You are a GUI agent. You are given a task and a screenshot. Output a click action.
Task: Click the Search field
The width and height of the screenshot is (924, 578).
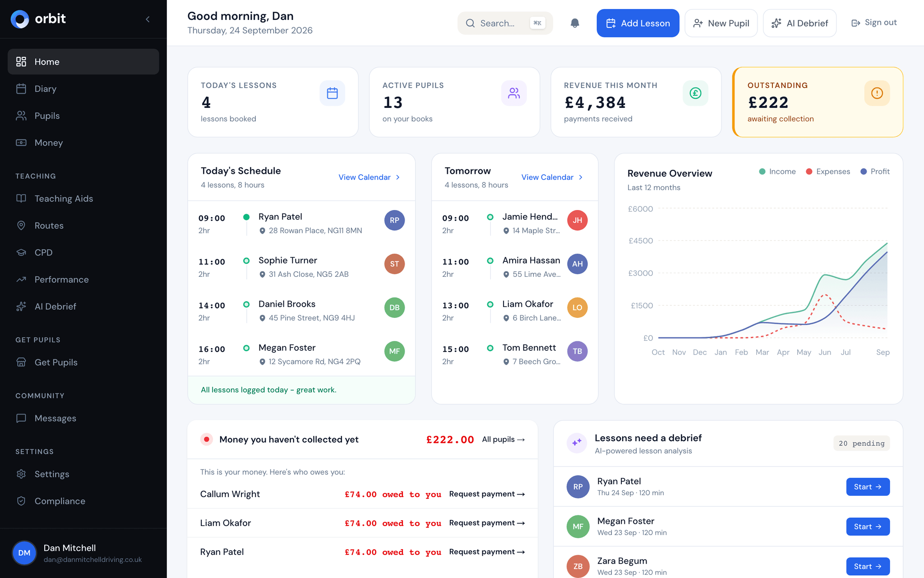[505, 23]
